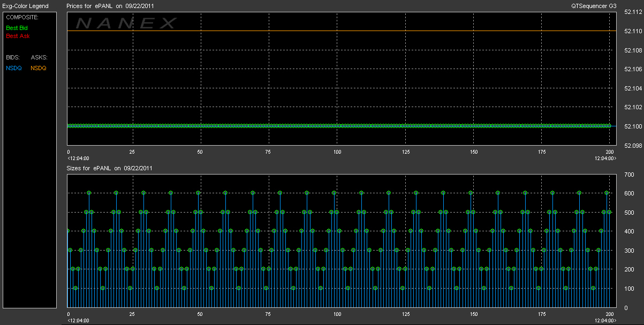Click the 600 size axis label
The image size is (644, 325).
pos(629,193)
